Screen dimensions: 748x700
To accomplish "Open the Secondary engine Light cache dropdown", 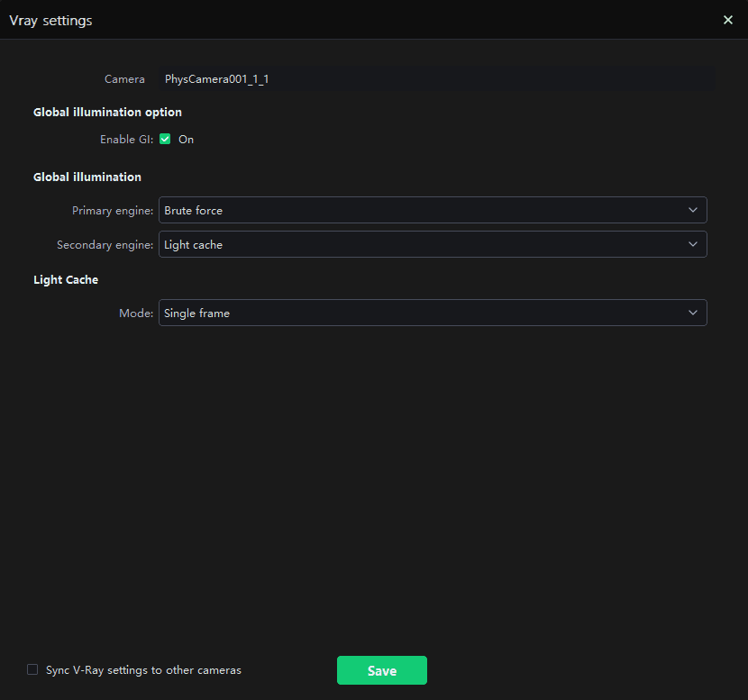I will 422,244.
